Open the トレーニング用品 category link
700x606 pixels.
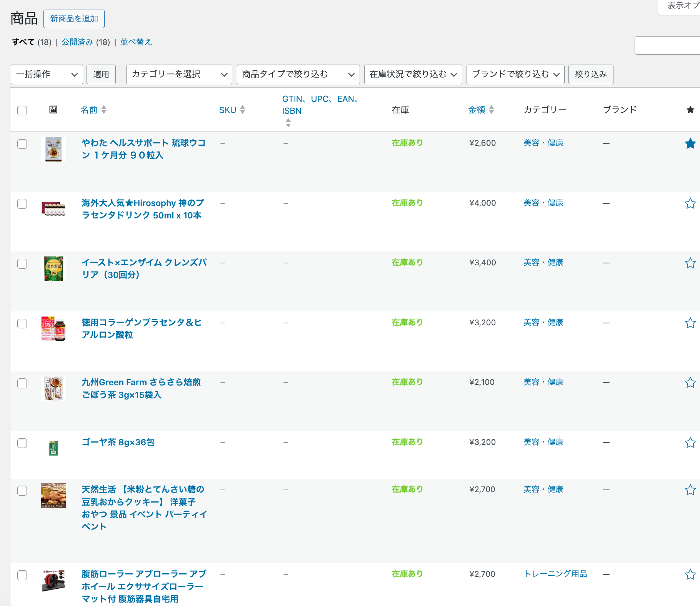pyautogui.click(x=555, y=574)
